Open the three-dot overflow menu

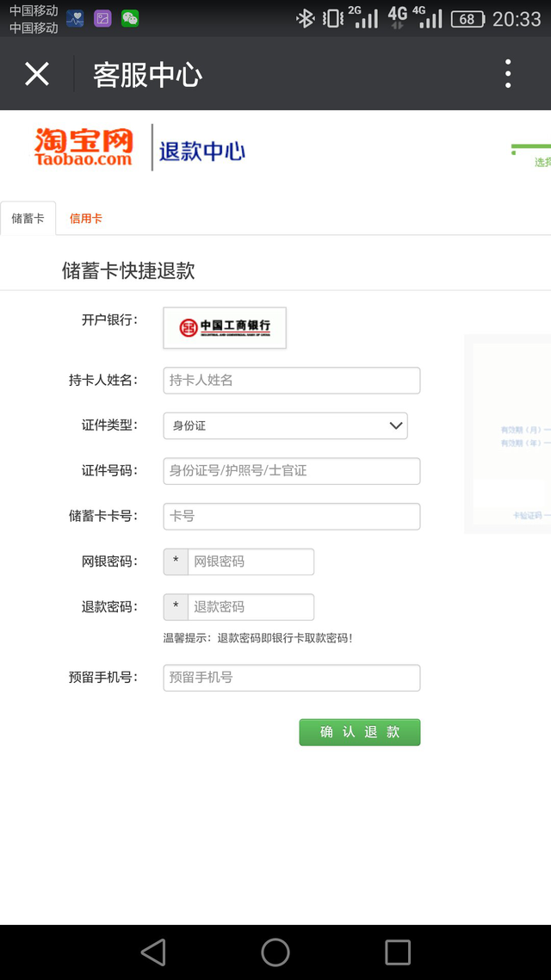(508, 74)
